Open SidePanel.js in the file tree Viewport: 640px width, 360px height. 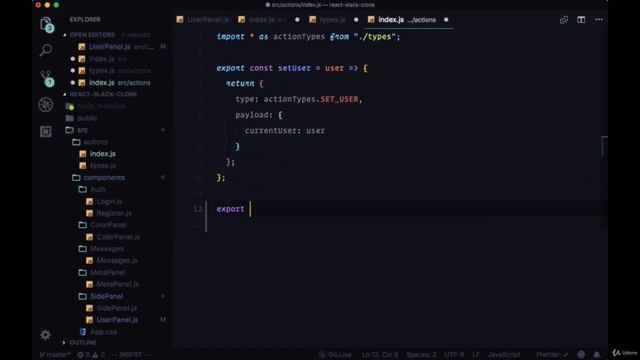pos(117,308)
